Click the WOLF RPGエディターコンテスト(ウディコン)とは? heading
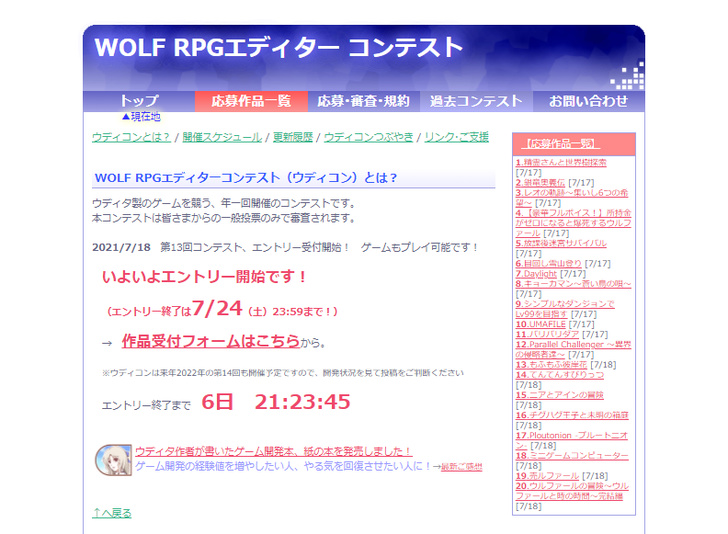The image size is (728, 534). (x=246, y=178)
